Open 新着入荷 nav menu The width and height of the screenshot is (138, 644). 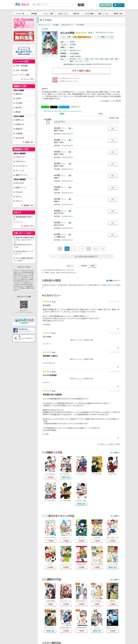(76, 14)
